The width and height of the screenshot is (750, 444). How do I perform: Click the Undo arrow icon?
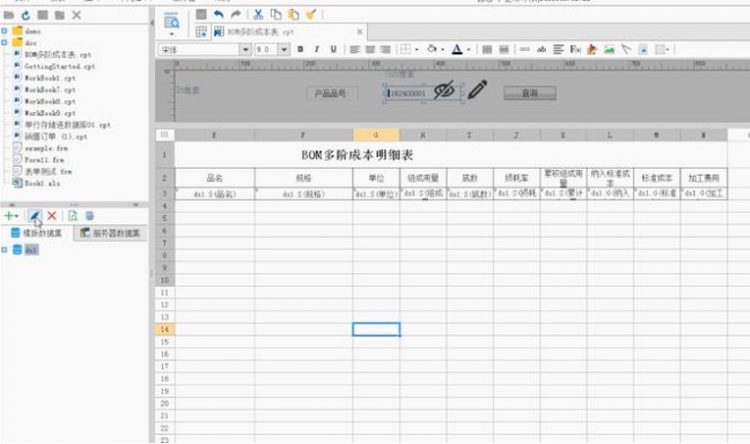(219, 14)
